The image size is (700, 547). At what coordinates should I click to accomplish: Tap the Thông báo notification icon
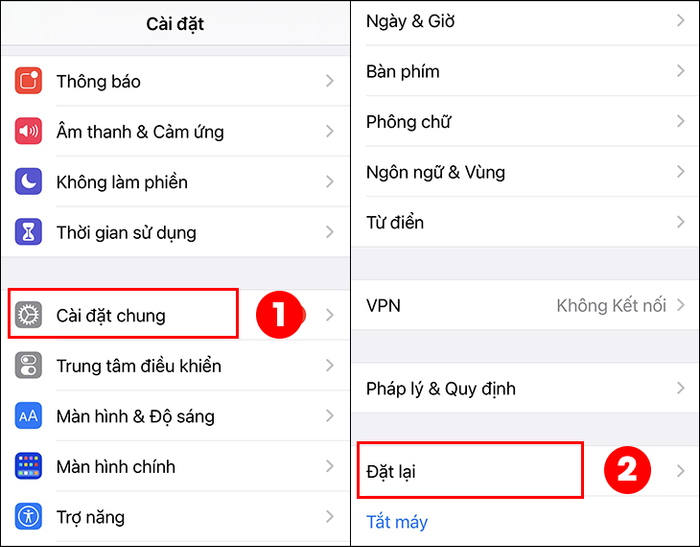point(28,81)
